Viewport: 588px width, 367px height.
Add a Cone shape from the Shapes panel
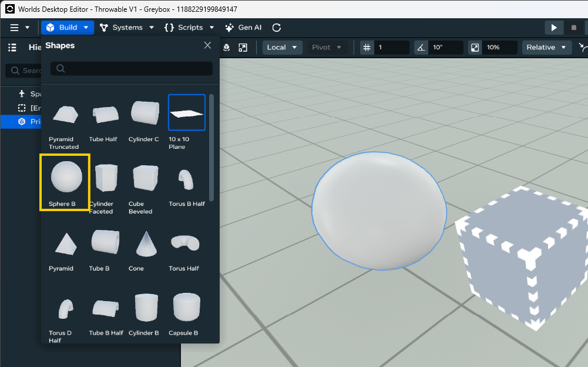[144, 243]
